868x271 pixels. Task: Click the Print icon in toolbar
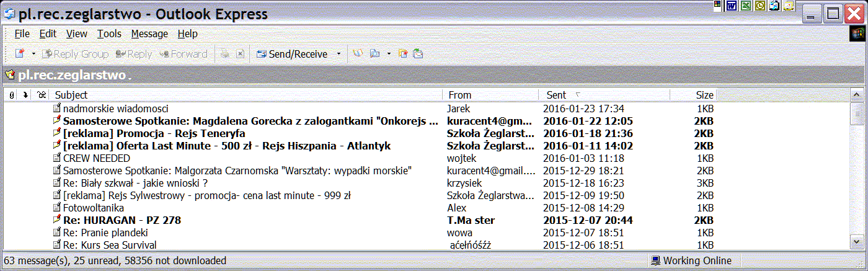(225, 54)
